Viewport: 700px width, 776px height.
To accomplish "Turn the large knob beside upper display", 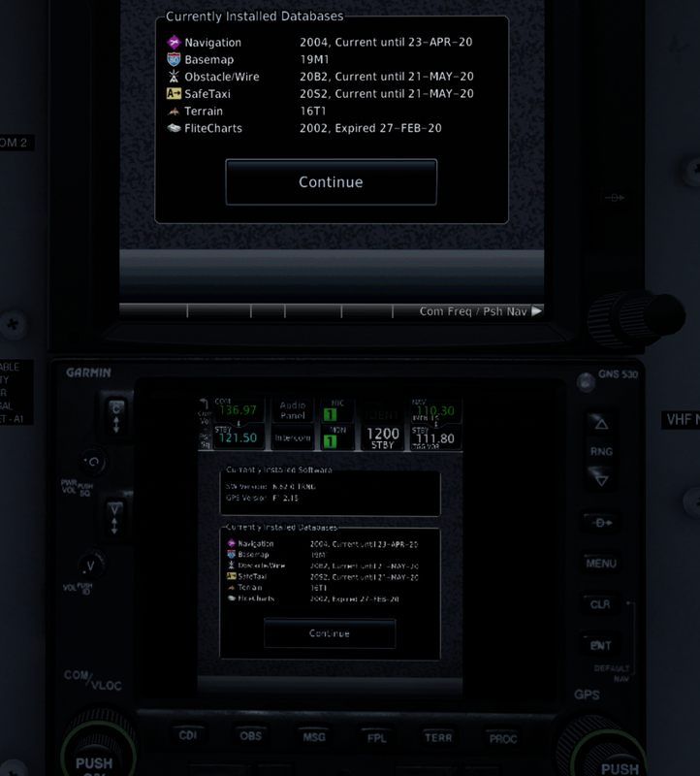I will 636,317.
